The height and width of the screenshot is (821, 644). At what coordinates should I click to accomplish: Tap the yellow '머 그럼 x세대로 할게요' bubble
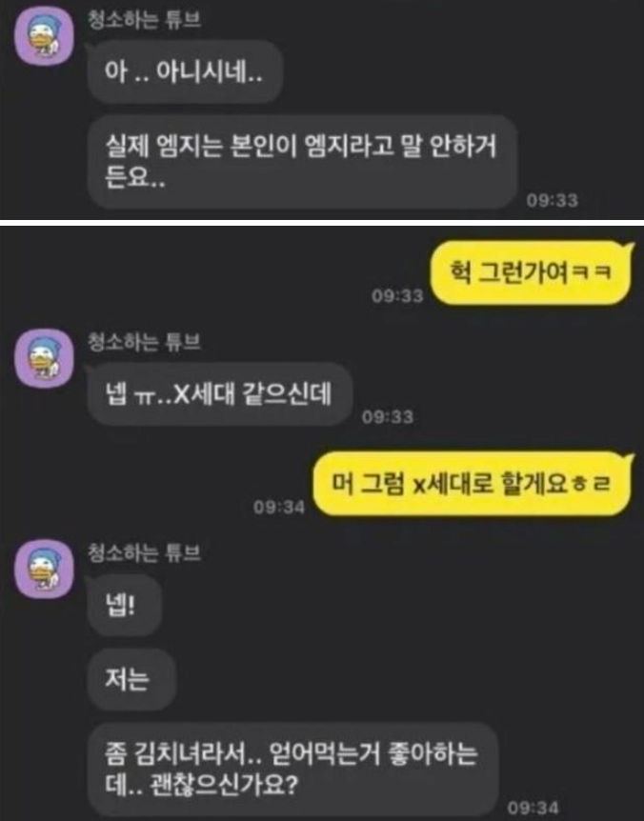pyautogui.click(x=472, y=484)
